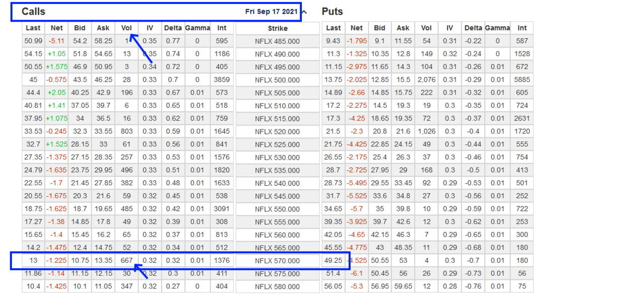Select the Ask column header under Puts
The image size is (644, 304).
click(x=403, y=28)
